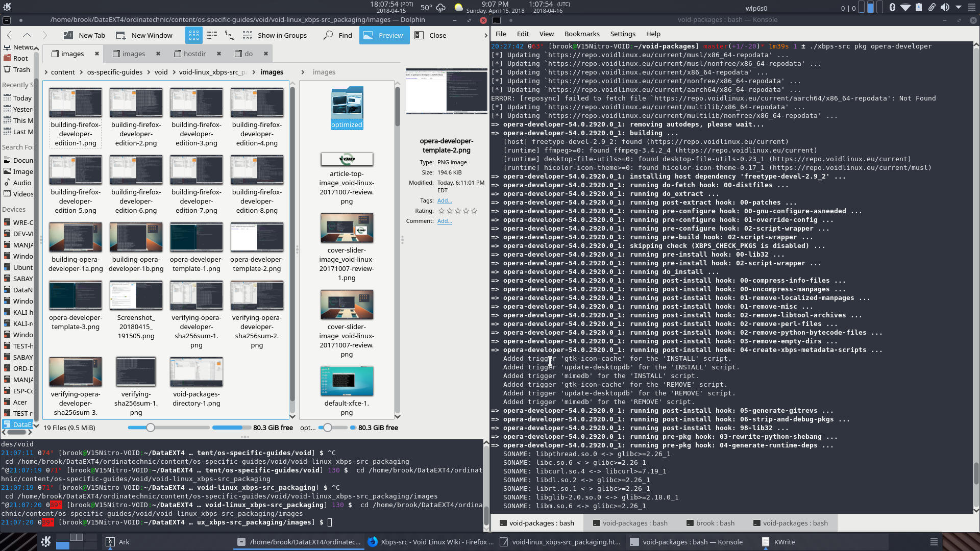Image resolution: width=980 pixels, height=551 pixels.
Task: Open the panel menu hamburger icon
Action: click(934, 542)
